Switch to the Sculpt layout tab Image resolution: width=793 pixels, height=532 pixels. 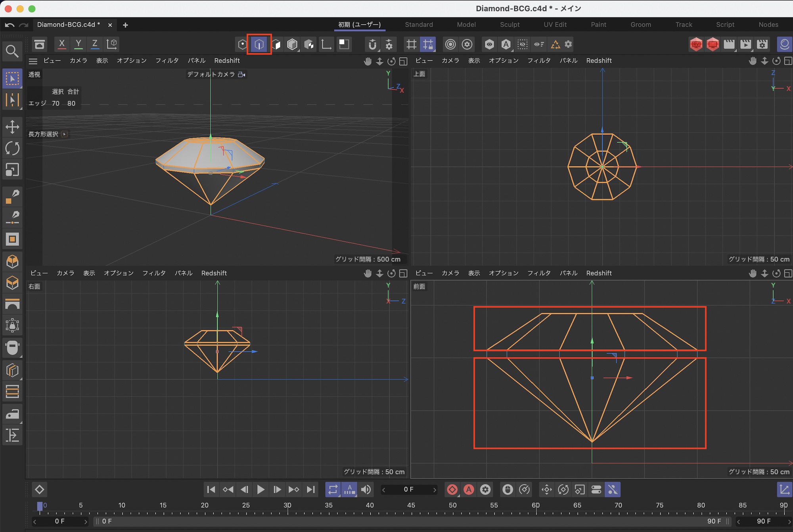(x=510, y=25)
